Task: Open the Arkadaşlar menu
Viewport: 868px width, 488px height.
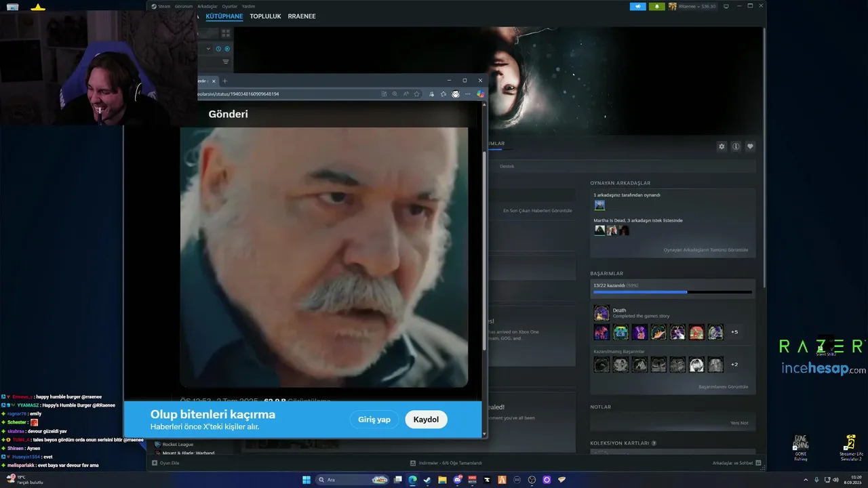Action: click(x=208, y=6)
